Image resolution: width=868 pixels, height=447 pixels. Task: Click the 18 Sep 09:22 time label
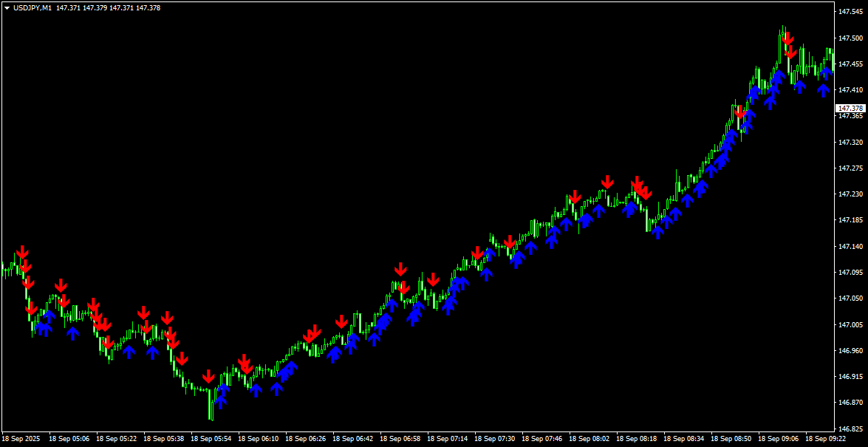825,438
